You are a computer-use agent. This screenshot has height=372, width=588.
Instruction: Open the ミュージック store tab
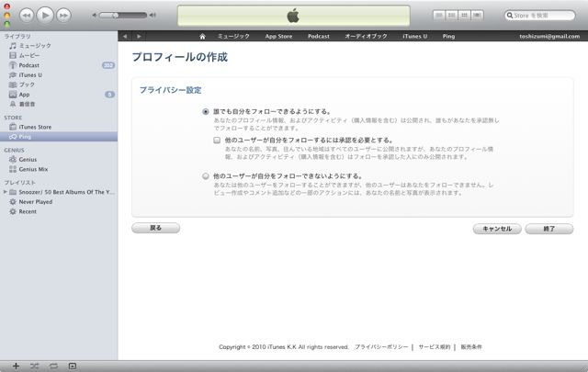tap(233, 37)
